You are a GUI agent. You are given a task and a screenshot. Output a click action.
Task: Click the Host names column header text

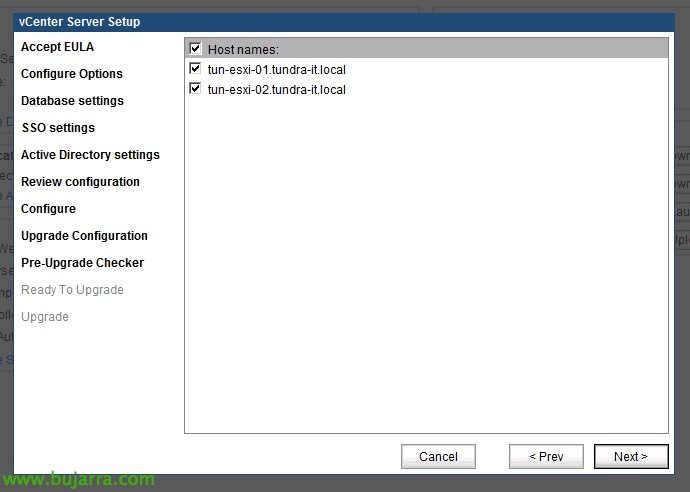click(x=243, y=49)
